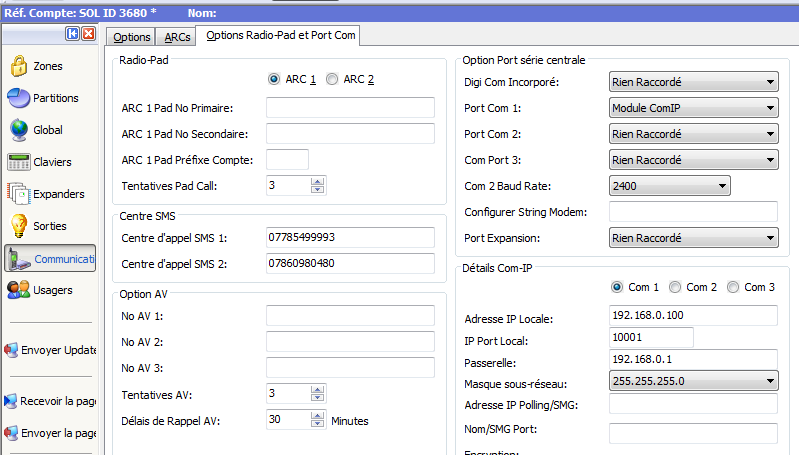
Task: Click the Adresse IP Locale field
Action: pos(692,316)
